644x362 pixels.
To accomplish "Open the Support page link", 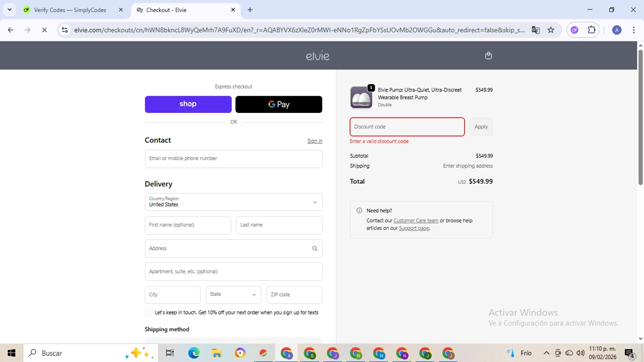I will [414, 228].
